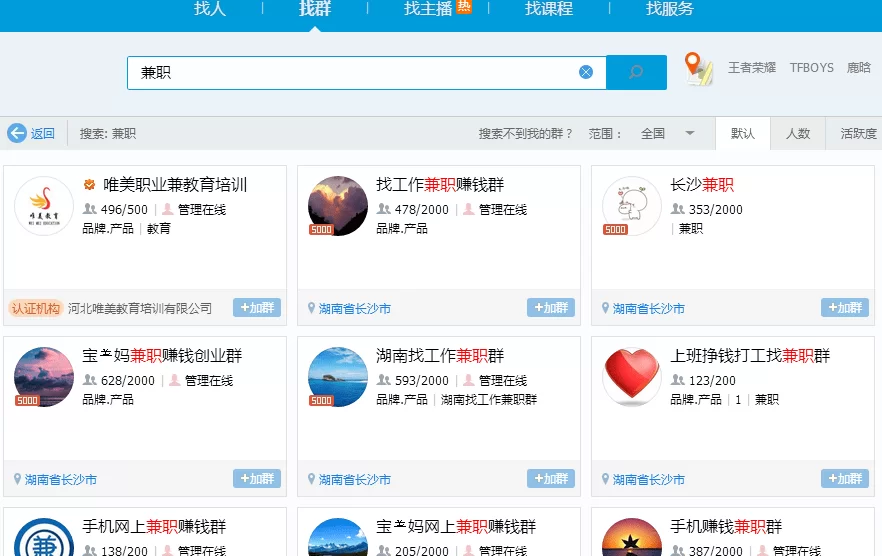
Task: Open the map location icon
Action: (x=698, y=69)
